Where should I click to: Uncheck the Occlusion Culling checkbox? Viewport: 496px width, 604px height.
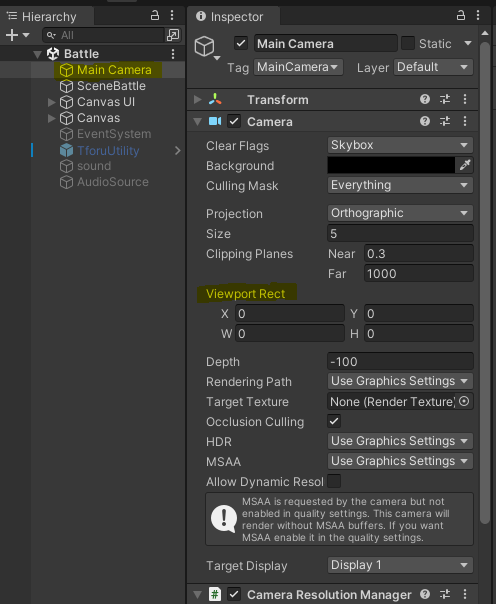334,421
